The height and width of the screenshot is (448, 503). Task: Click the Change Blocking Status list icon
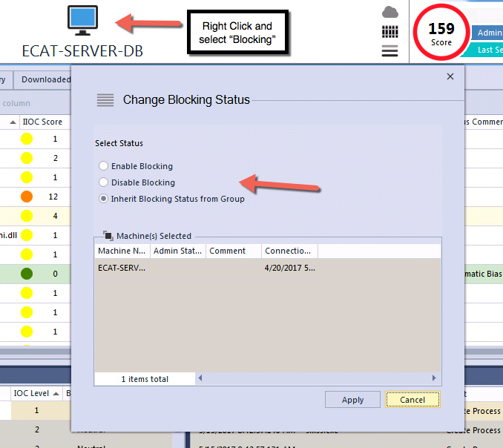[x=105, y=100]
